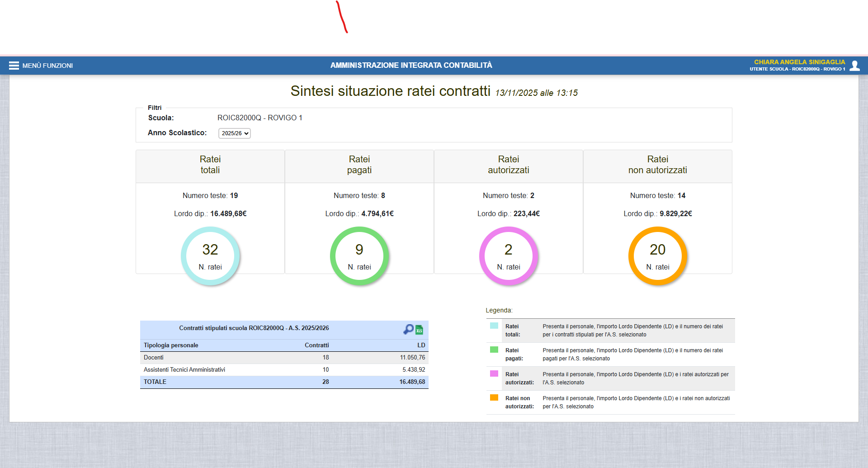Click the Ratei non autorizzati card header
The height and width of the screenshot is (468, 868).
(x=658, y=165)
